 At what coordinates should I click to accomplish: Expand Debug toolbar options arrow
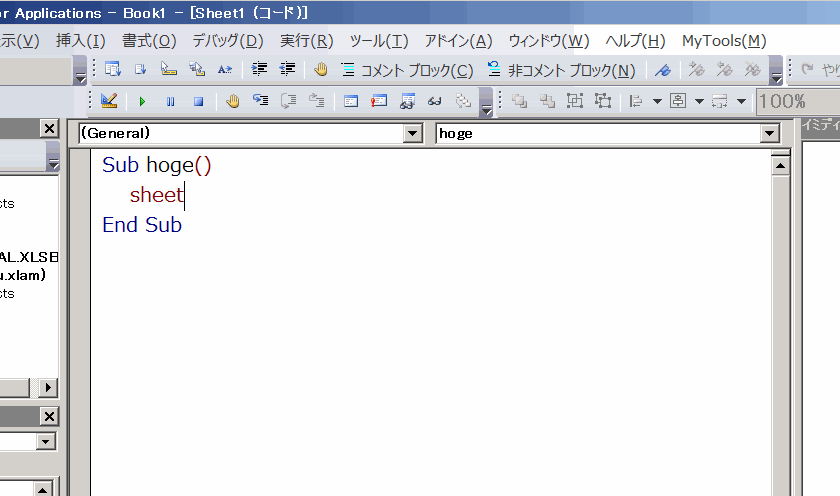pos(486,102)
